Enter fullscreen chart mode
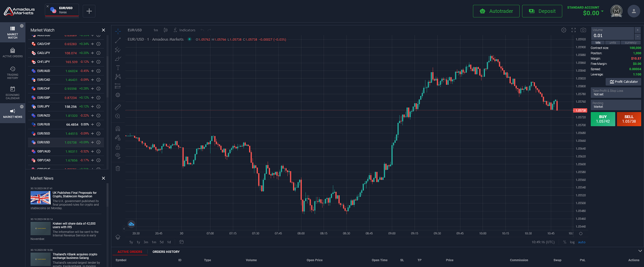 [574, 30]
